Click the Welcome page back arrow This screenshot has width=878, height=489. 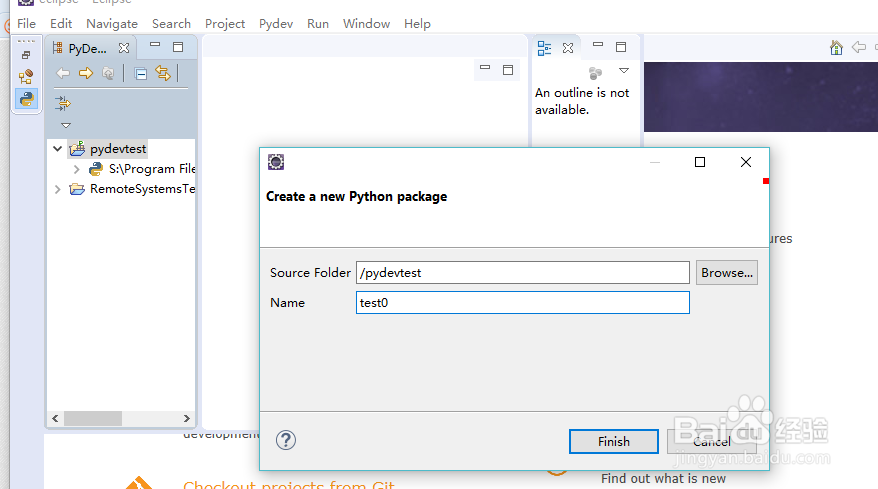(858, 47)
